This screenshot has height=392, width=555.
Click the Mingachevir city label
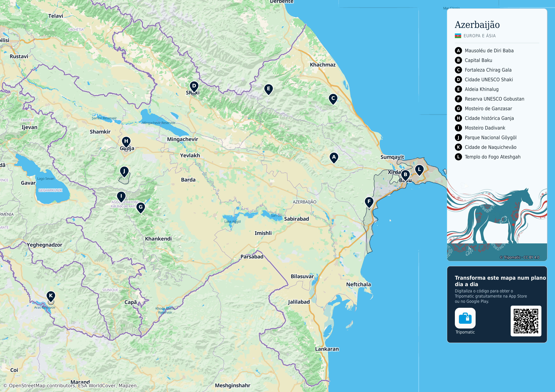tap(183, 139)
